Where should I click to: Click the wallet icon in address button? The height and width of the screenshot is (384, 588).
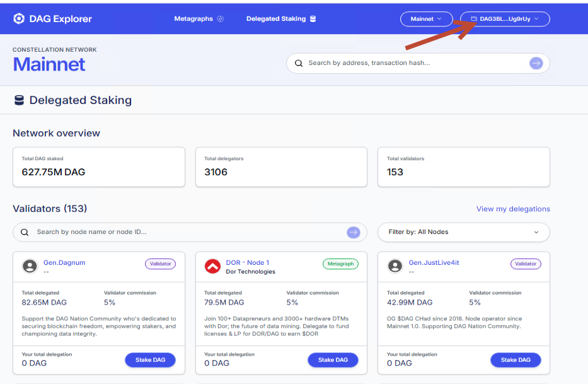click(x=474, y=19)
